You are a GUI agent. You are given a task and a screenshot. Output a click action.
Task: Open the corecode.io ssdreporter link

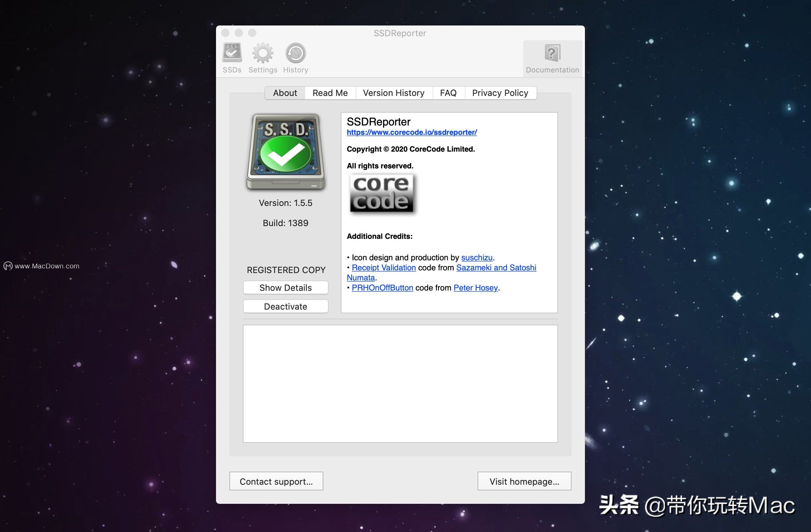point(412,132)
